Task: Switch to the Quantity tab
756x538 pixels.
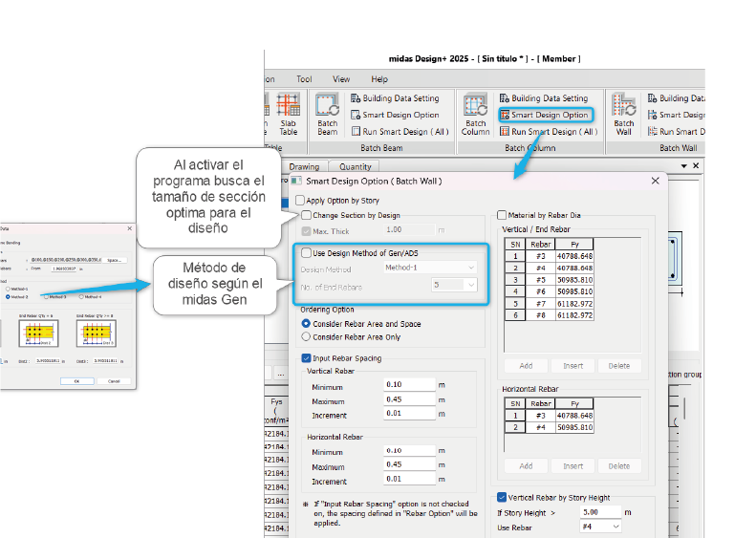Action: tap(356, 166)
